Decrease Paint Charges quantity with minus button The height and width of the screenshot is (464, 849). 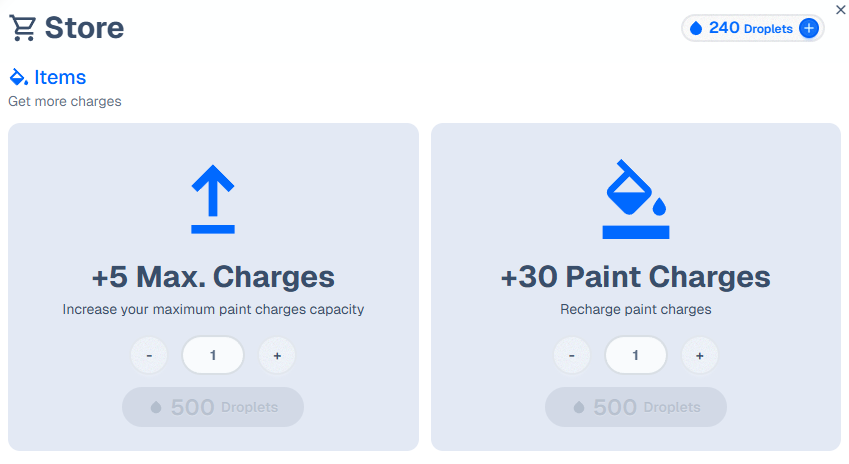(x=572, y=356)
